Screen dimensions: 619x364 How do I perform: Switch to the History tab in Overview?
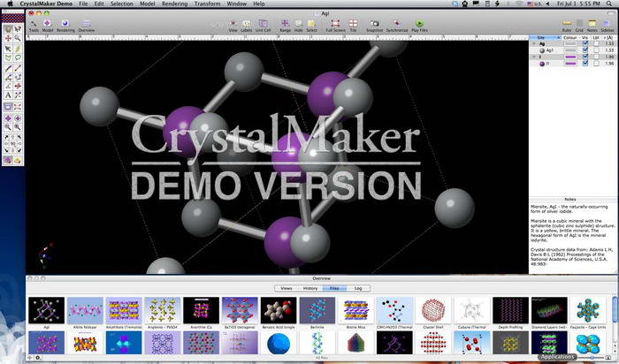point(310,288)
